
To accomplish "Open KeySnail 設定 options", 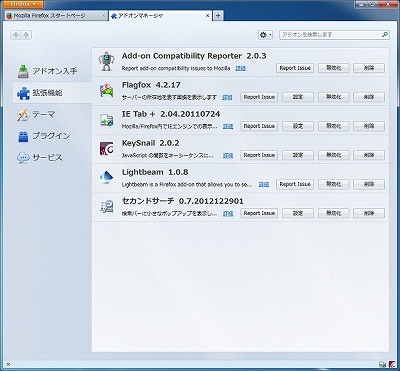I will (298, 155).
